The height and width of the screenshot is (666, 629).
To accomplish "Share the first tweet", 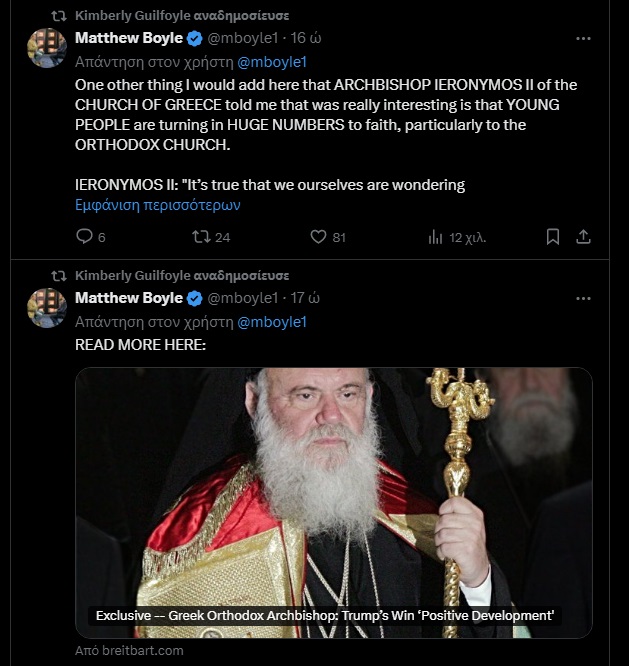I will click(585, 237).
